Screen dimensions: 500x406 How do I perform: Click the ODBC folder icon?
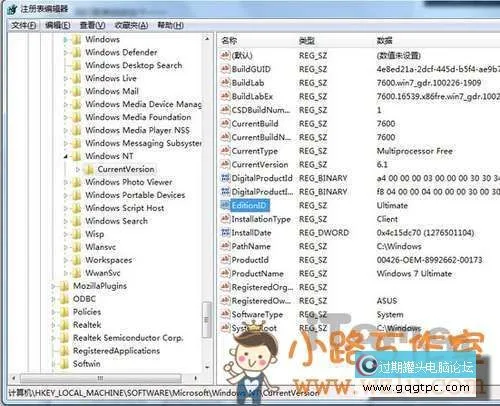click(x=64, y=299)
